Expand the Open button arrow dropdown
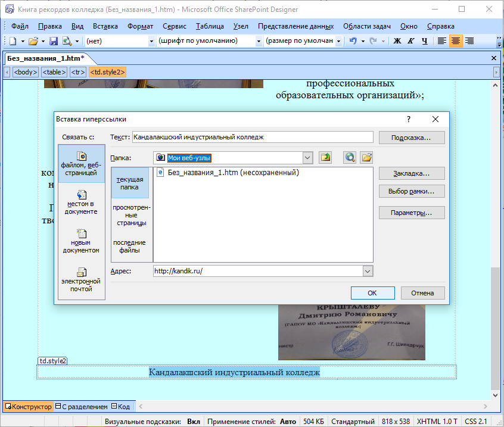 [x=43, y=41]
